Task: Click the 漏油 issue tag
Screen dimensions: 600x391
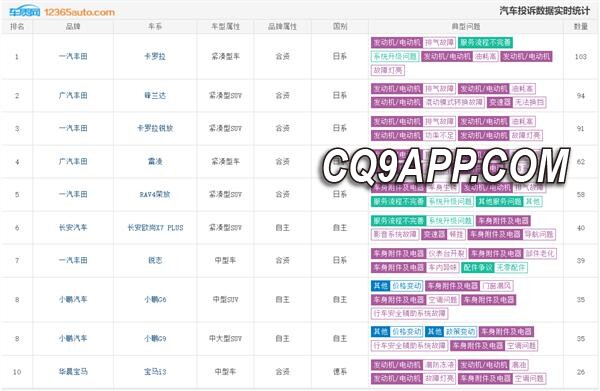Action: [x=518, y=365]
